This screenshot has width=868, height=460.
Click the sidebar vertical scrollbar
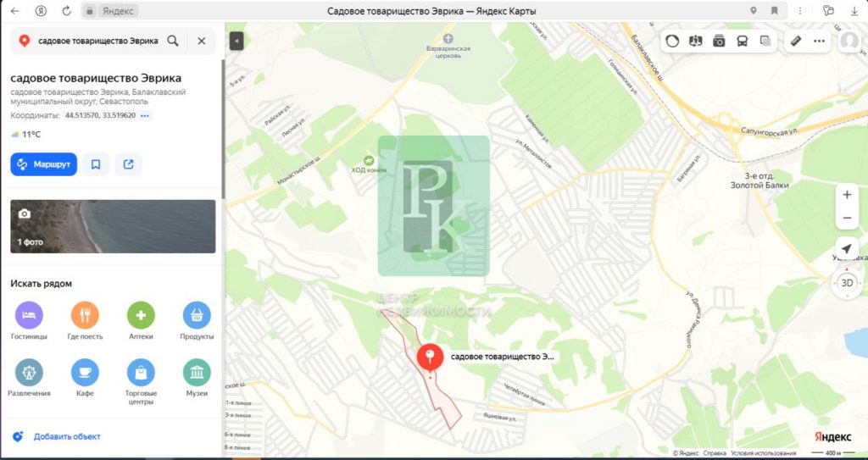pos(223,129)
